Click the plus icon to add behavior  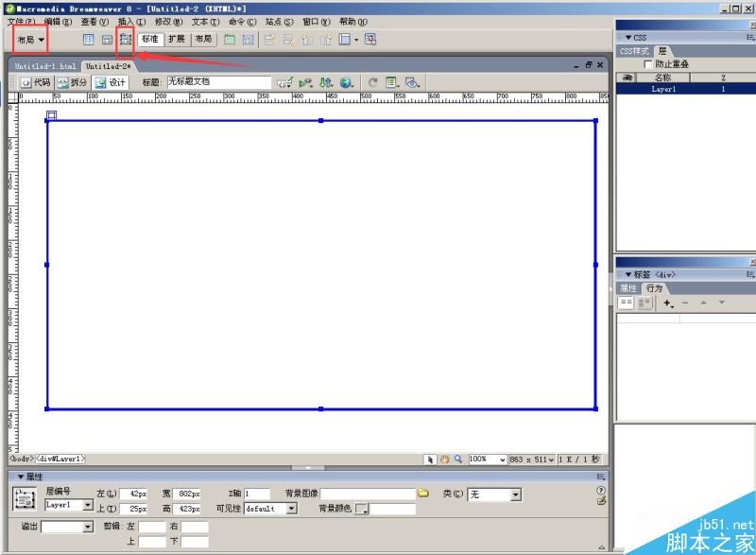pos(667,304)
